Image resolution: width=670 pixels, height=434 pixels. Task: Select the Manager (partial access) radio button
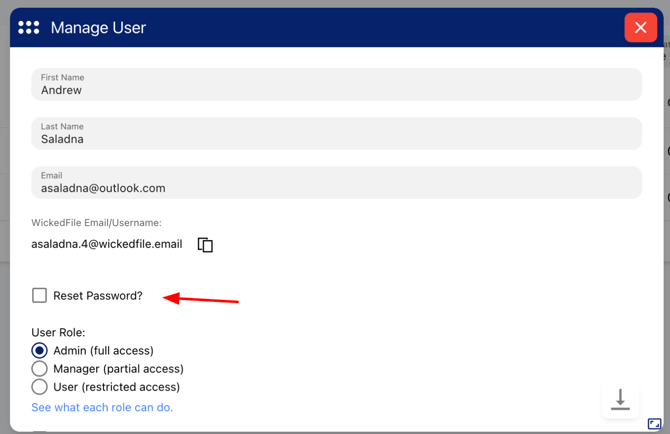(x=39, y=369)
